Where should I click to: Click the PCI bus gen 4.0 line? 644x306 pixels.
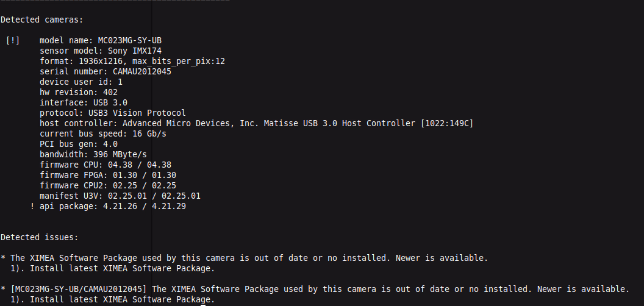[79, 144]
